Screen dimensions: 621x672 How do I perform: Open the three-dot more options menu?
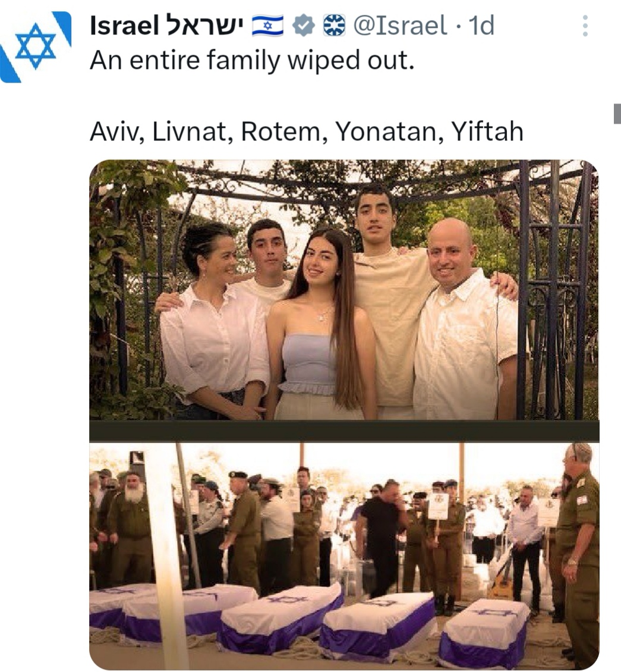(x=585, y=26)
